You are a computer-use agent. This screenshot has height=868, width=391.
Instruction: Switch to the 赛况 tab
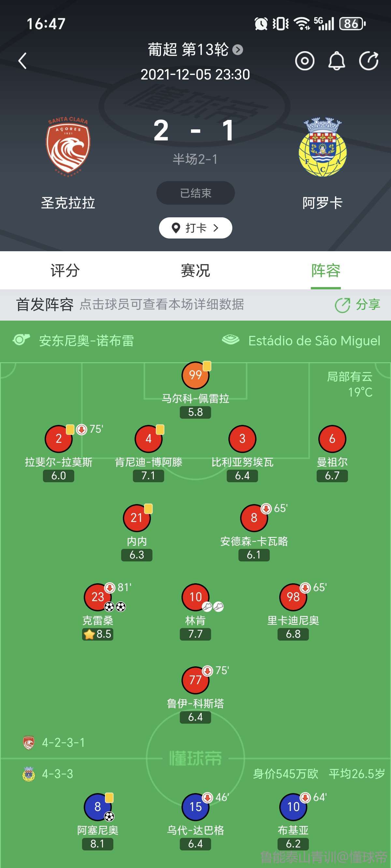195,270
